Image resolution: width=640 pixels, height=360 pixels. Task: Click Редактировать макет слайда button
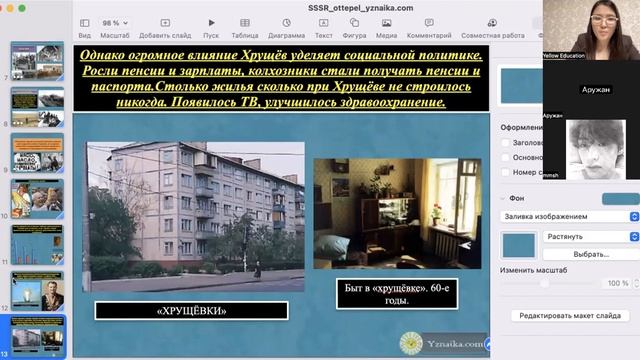570,316
